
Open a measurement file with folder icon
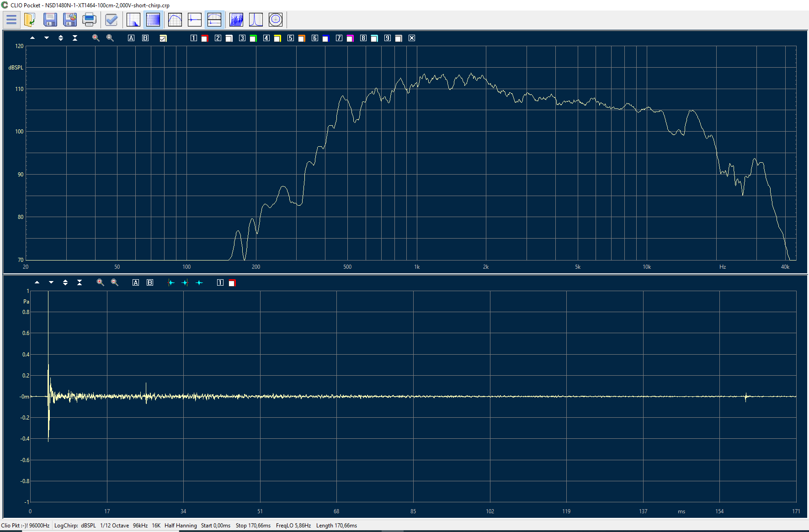point(30,20)
